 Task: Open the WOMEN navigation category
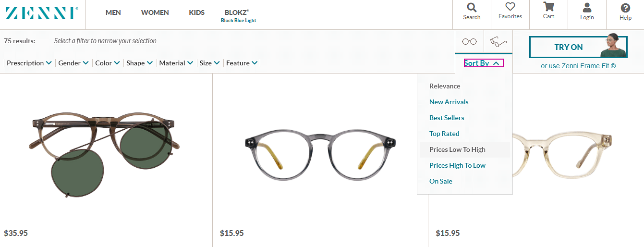(155, 12)
